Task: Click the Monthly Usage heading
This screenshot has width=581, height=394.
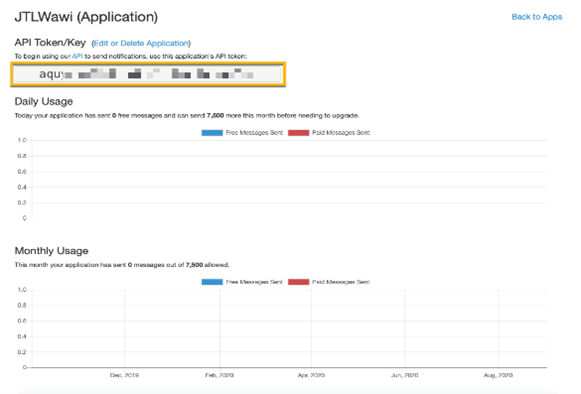Action: 52,251
